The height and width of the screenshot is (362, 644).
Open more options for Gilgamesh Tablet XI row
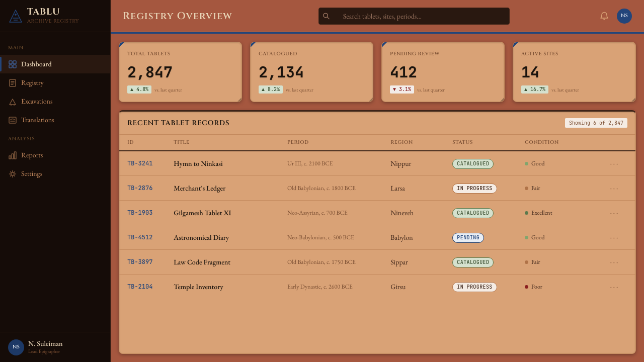click(x=614, y=213)
